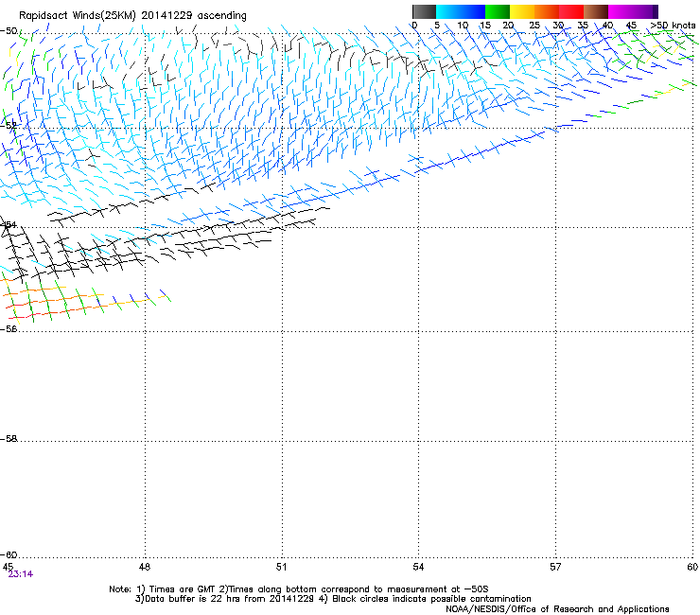Viewport: 700px width, 615px height.
Task: Click the latitude axis label '-52'
Action: pos(9,126)
